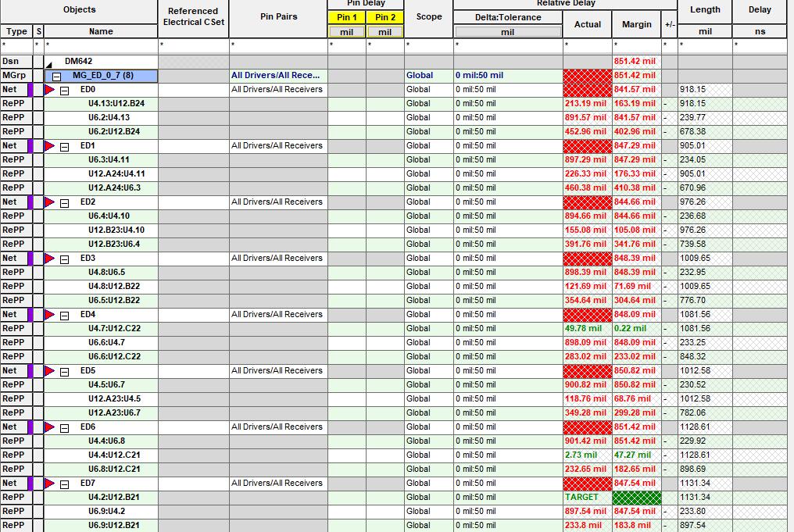This screenshot has width=794, height=532.
Task: Collapse the ED4 net row
Action: point(65,316)
